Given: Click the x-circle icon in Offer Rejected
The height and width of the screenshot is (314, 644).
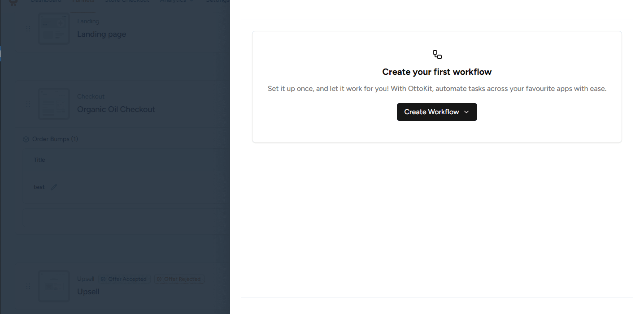Looking at the screenshot, I should coord(159,279).
